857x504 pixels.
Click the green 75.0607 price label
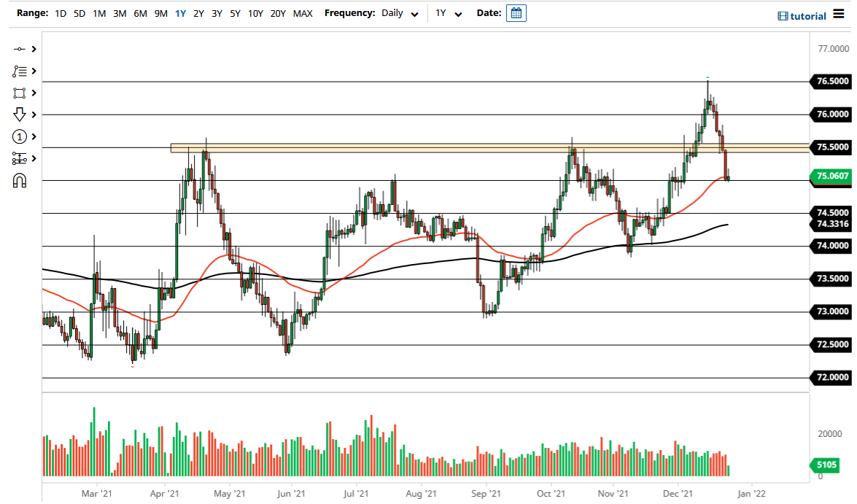pos(831,177)
